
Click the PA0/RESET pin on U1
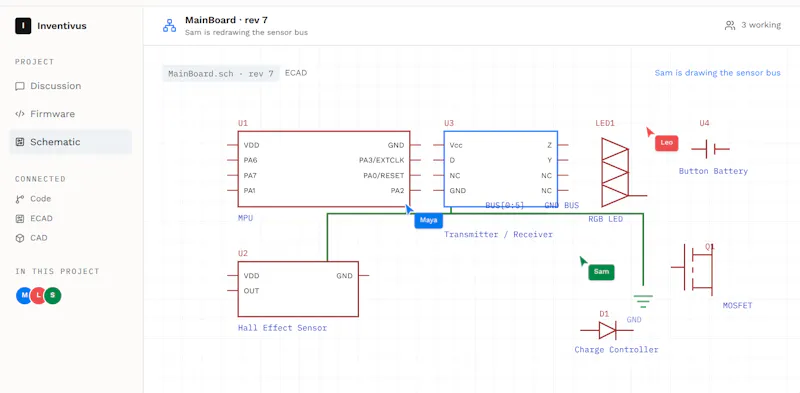point(383,176)
